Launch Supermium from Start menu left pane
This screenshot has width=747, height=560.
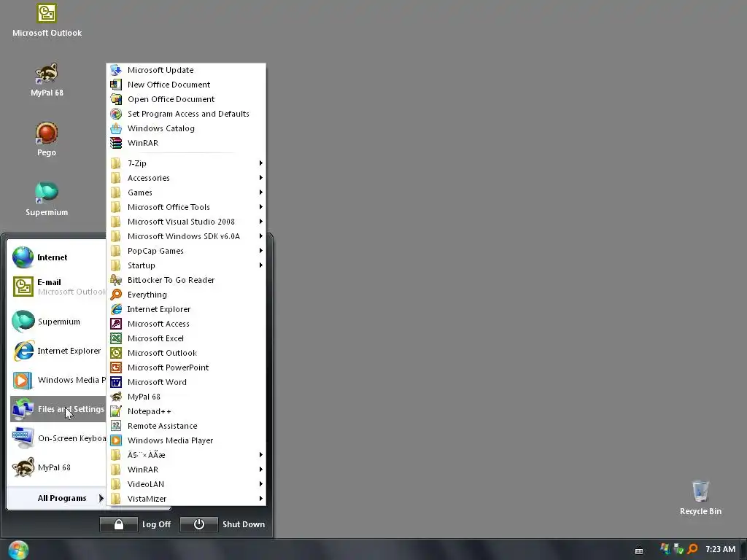(58, 322)
